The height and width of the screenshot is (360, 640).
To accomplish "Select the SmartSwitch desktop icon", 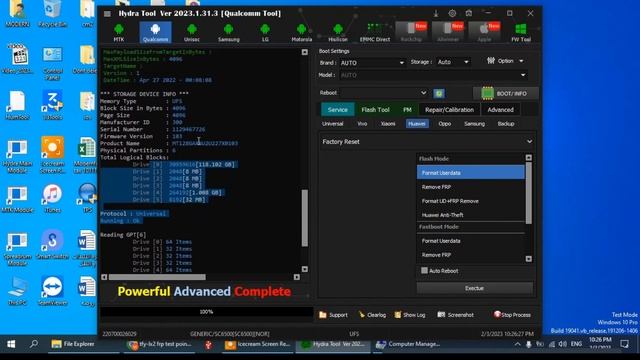I will pyautogui.click(x=52, y=245).
